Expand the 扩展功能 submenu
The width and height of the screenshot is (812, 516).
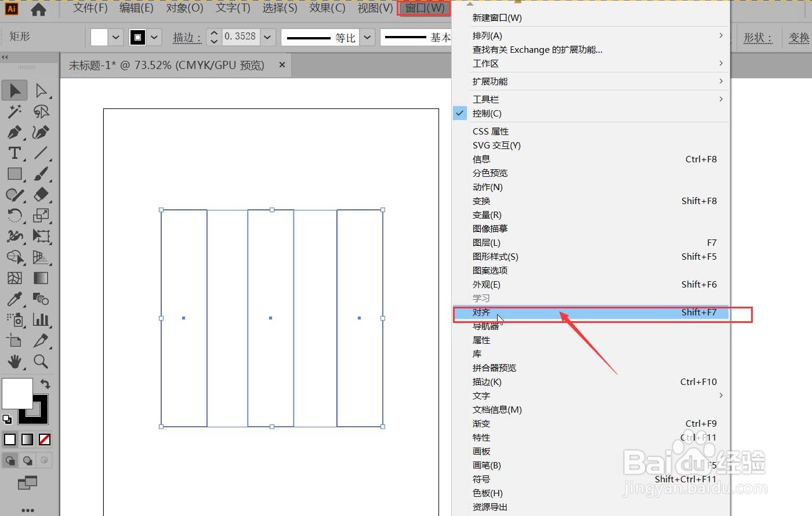coord(590,82)
